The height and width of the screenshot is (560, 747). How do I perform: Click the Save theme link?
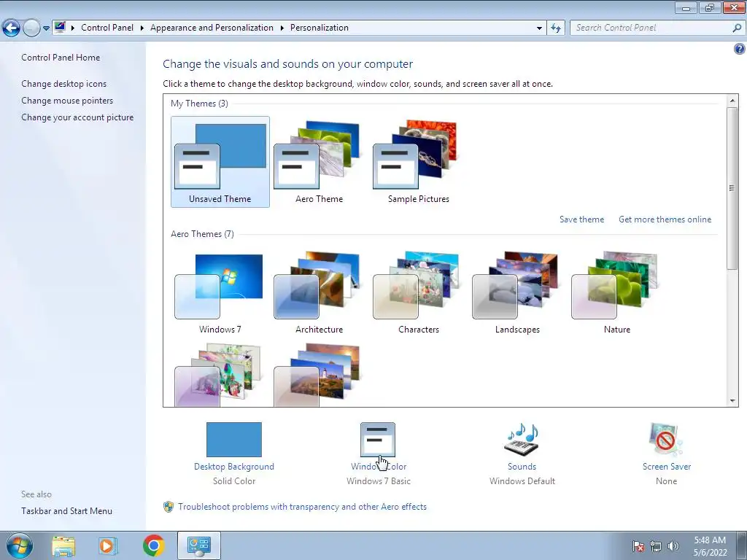(x=581, y=219)
